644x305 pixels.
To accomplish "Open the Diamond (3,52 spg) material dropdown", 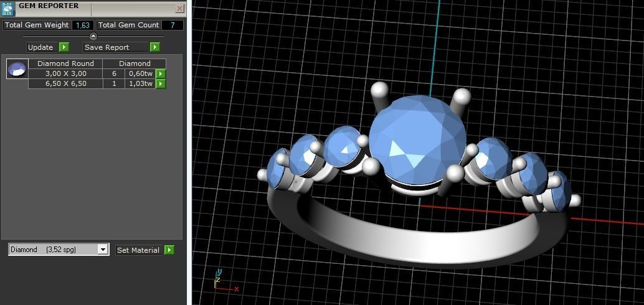I will point(59,250).
